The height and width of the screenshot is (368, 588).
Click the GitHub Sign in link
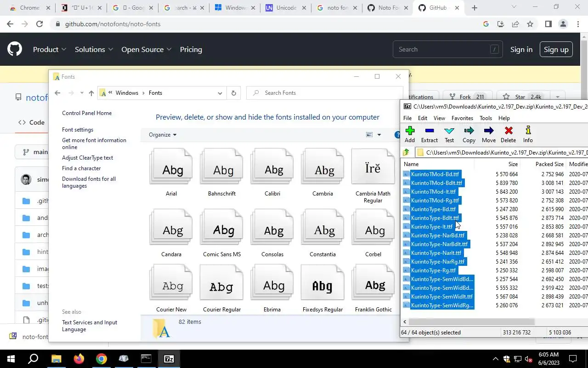(521, 49)
